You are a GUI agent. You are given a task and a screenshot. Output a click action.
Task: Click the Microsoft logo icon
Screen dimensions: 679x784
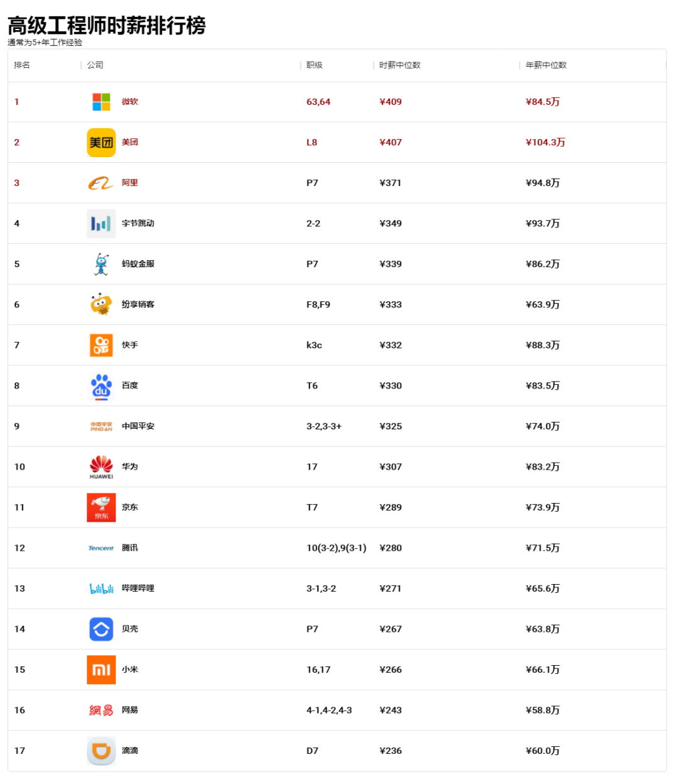click(x=101, y=102)
